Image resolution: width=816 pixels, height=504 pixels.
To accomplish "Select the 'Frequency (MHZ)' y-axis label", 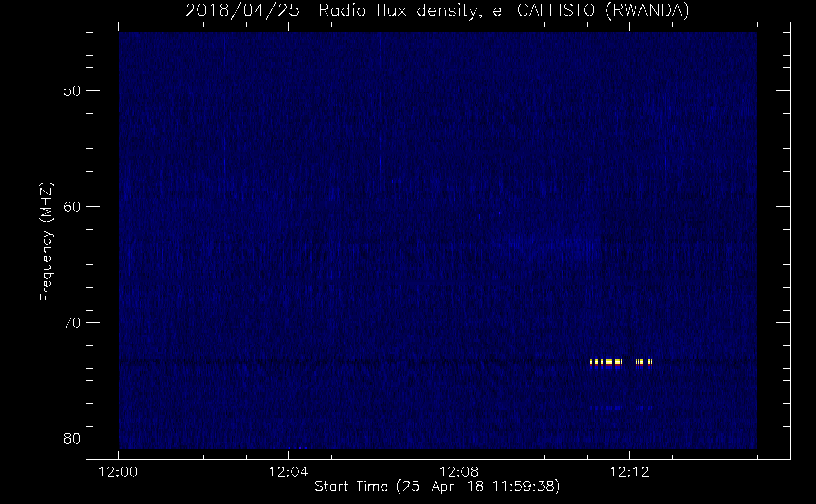I will point(46,241).
